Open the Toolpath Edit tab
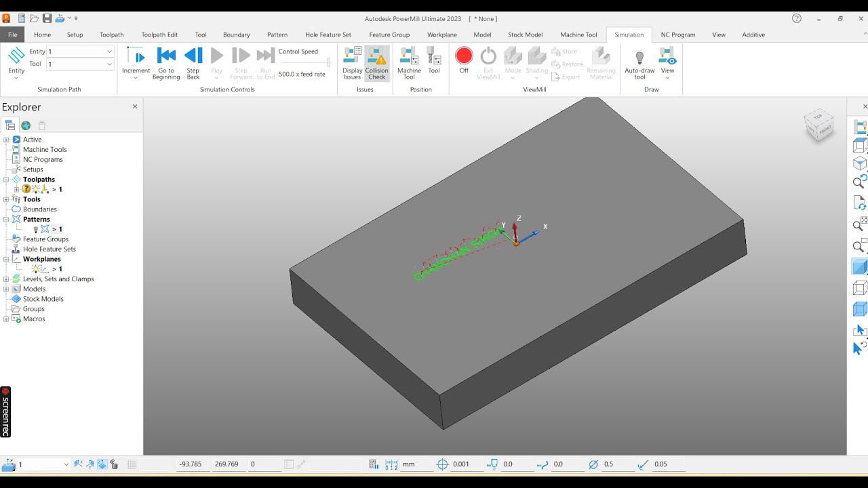 tap(159, 35)
